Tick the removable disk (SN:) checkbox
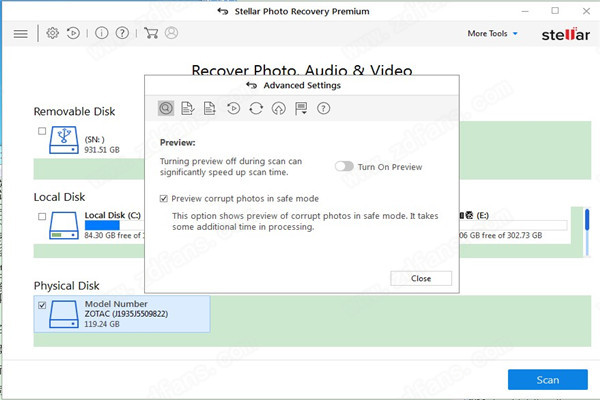The height and width of the screenshot is (400, 600). [41, 131]
